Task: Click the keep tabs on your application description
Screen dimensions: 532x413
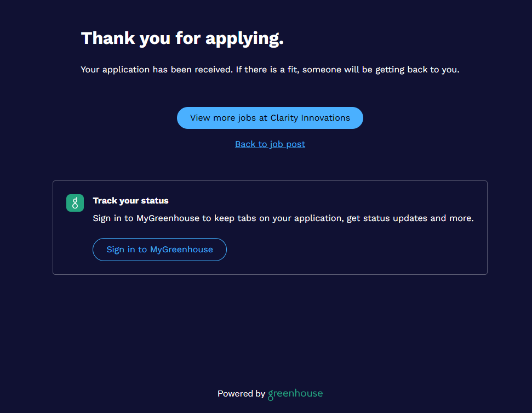Action: click(x=283, y=218)
